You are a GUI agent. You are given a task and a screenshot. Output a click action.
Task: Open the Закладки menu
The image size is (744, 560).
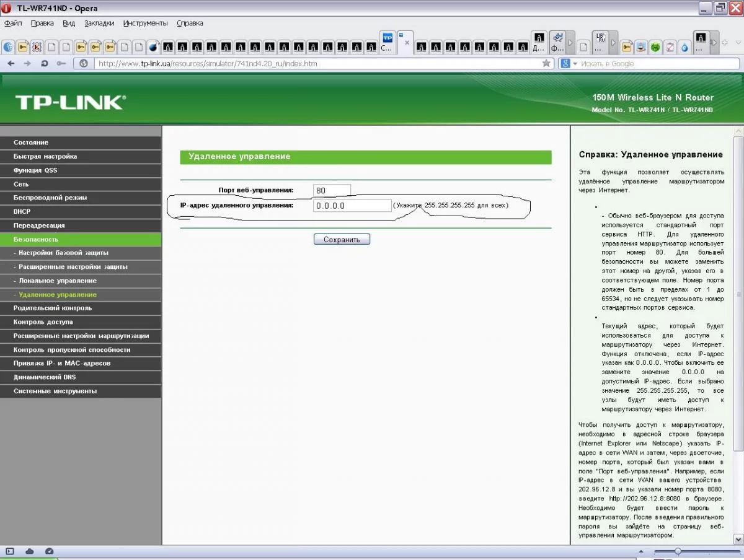(x=99, y=23)
